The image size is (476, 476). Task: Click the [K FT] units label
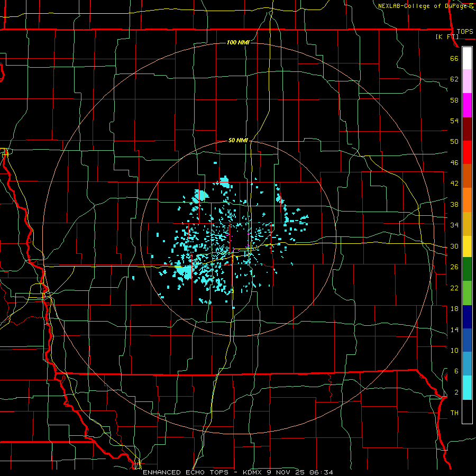pos(447,37)
